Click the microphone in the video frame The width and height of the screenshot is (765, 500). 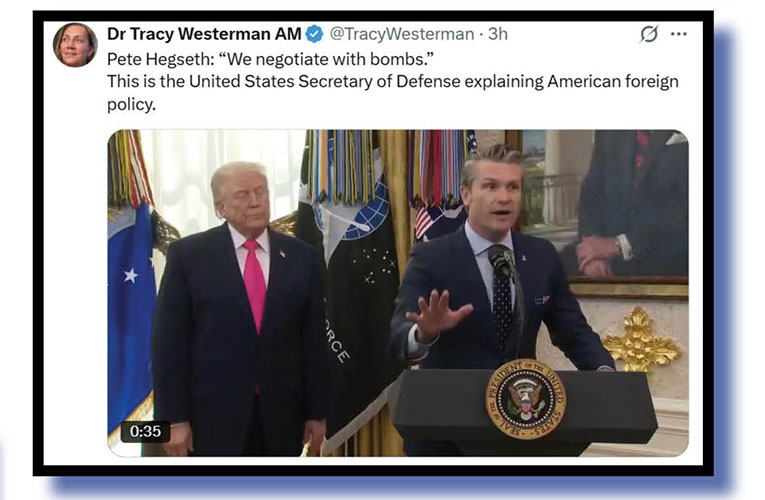pos(501,260)
